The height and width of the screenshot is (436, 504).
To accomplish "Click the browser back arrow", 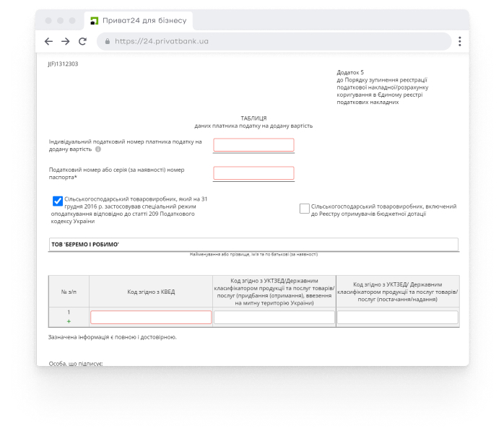I will click(x=48, y=42).
